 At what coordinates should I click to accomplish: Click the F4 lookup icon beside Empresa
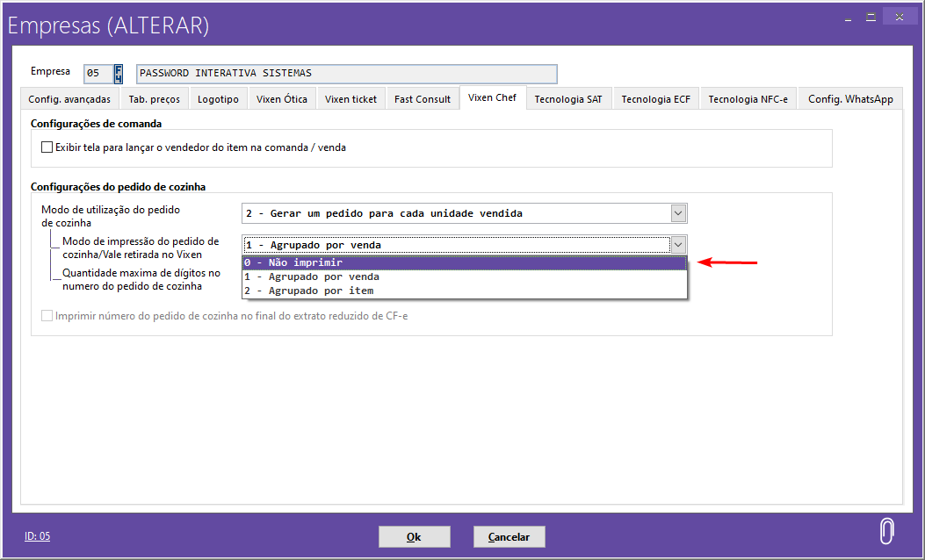pos(119,73)
